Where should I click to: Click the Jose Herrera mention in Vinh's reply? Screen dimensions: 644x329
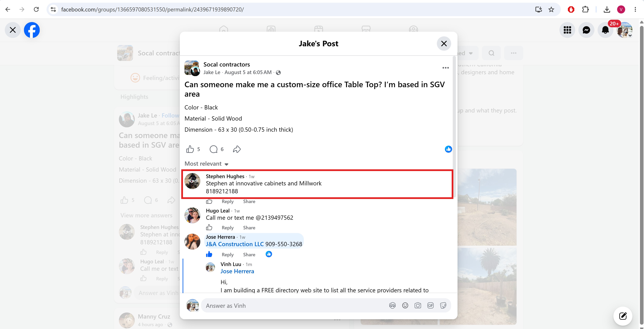[x=237, y=271]
